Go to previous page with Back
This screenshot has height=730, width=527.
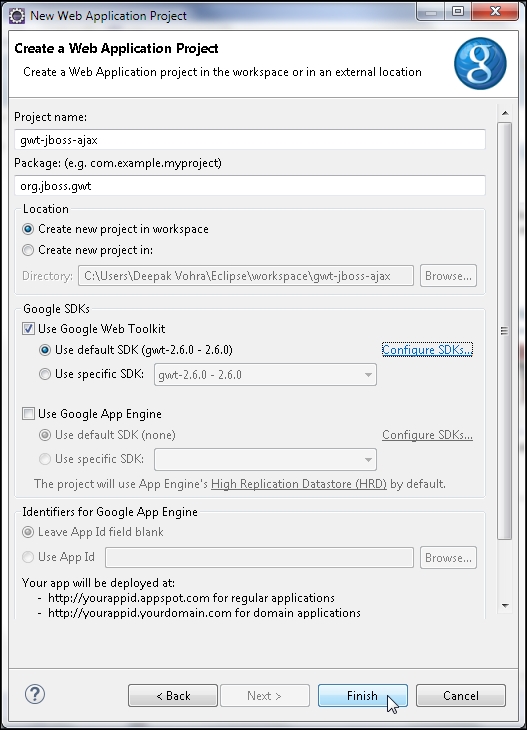173,696
